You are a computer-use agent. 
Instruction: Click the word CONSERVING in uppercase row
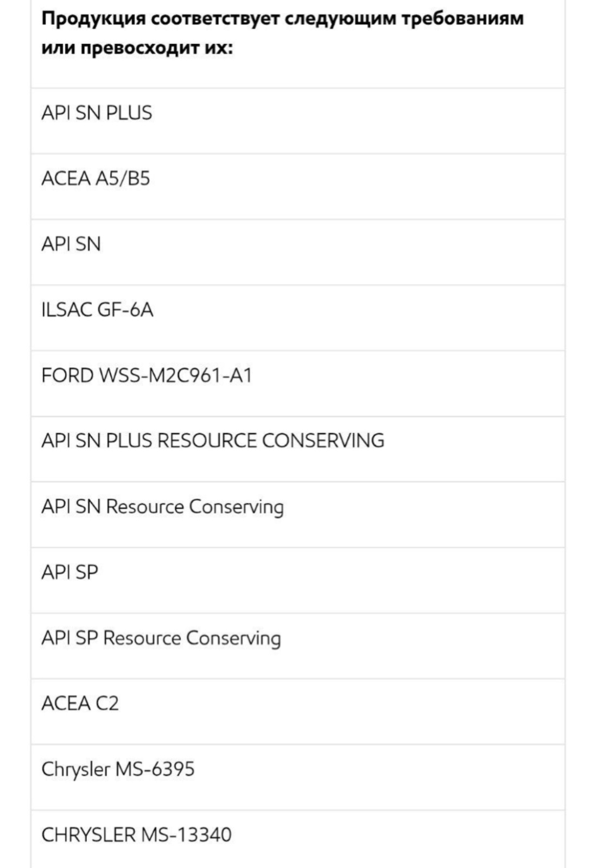coord(323,441)
